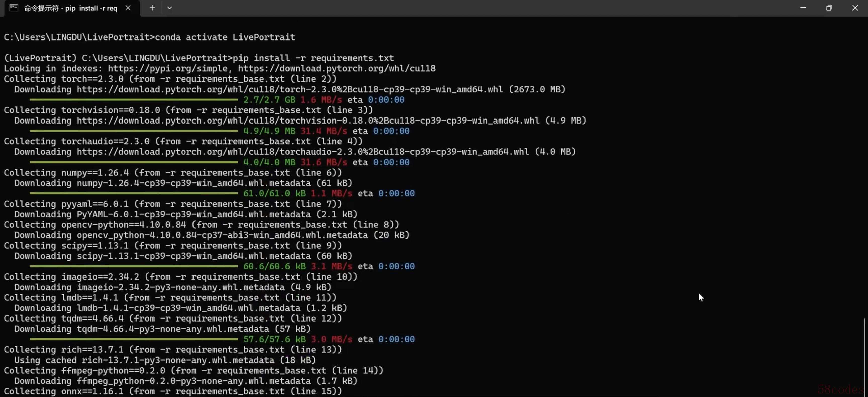The height and width of the screenshot is (397, 868).
Task: Click the ffmpeg_python-0.2.0 metadata download line
Action: pos(186,381)
